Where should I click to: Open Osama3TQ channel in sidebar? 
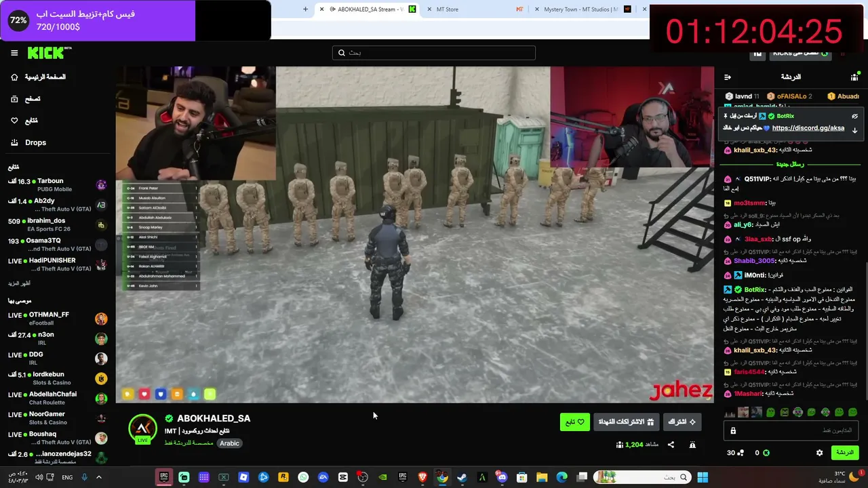pos(57,244)
